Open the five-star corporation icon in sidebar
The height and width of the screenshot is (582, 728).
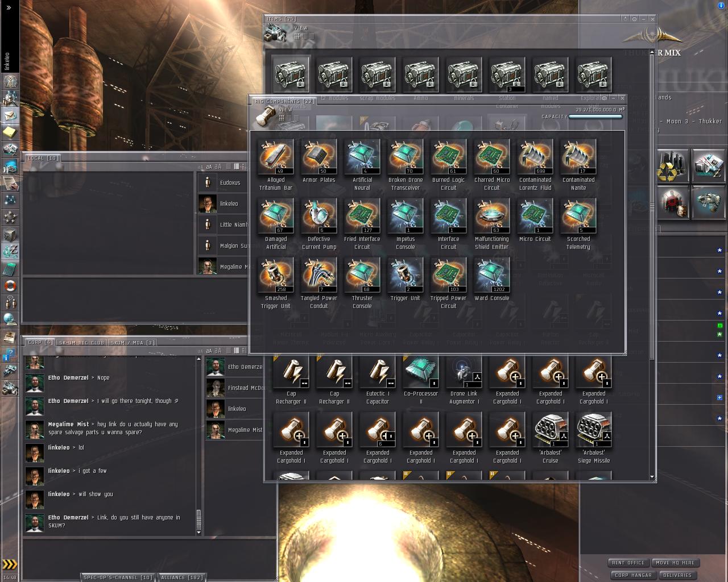point(10,217)
